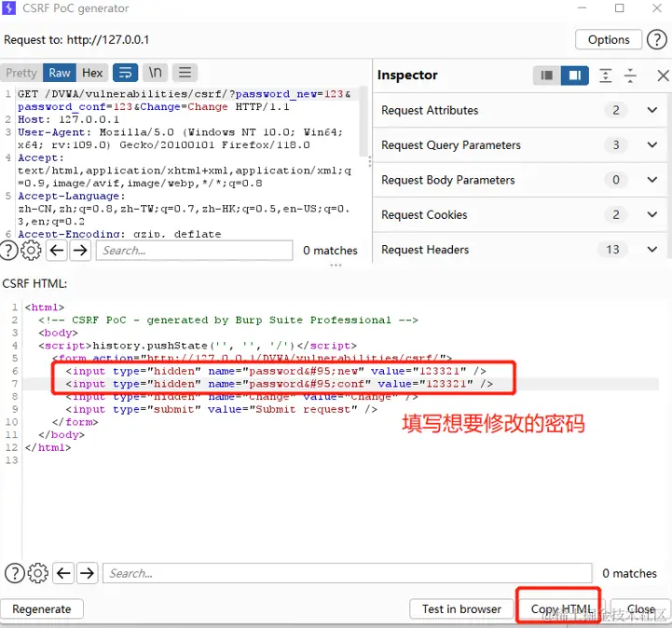The image size is (672, 628).
Task: Open the help icon beside Options
Action: (x=656, y=40)
